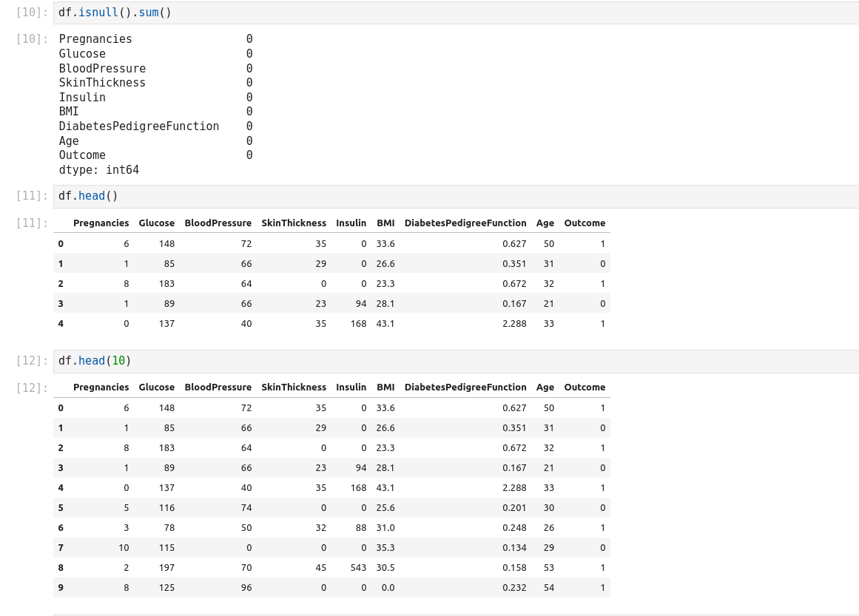
Task: Click the Outcome header in df.head(10) table
Action: (x=585, y=387)
